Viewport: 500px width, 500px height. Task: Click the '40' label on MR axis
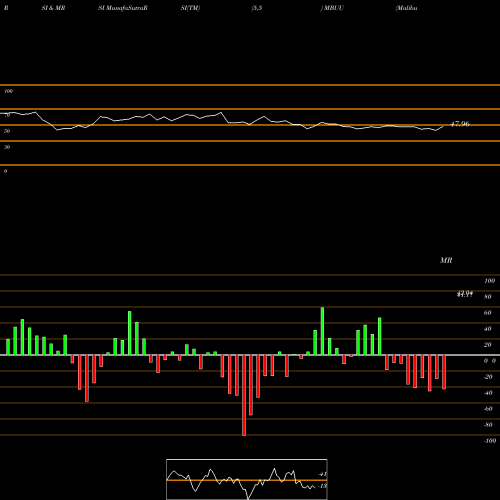(x=488, y=329)
